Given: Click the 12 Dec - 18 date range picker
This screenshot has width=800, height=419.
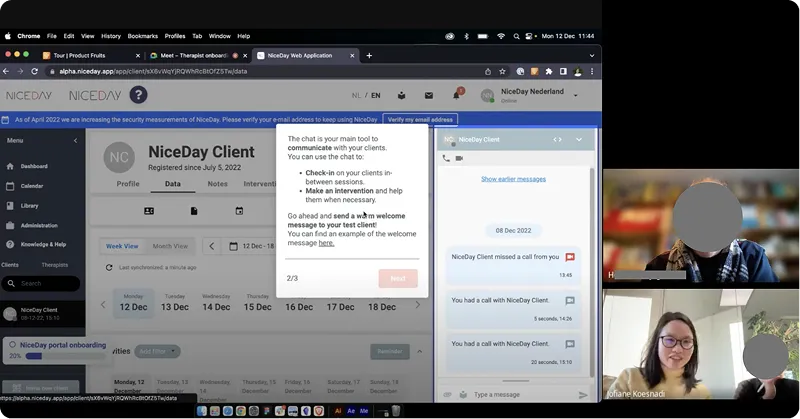Looking at the screenshot, I should [251, 246].
